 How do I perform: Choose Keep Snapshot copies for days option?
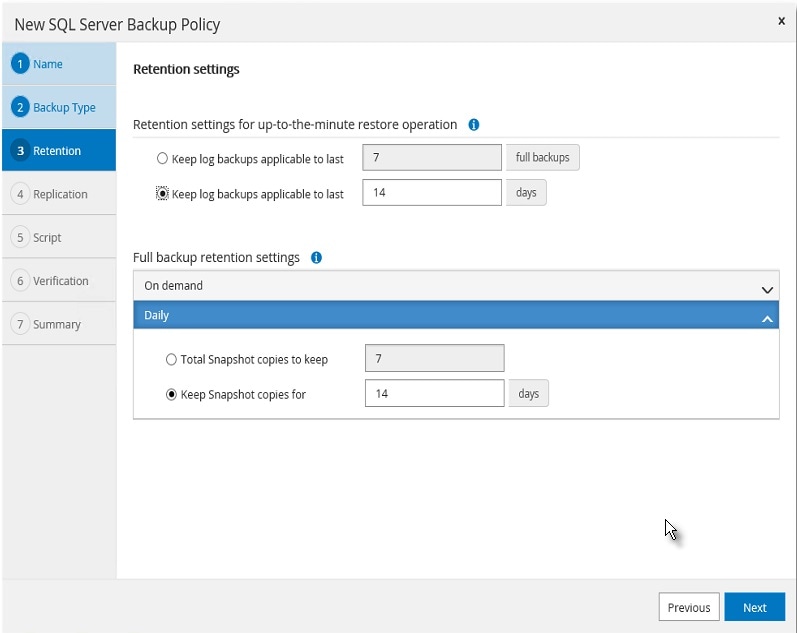[171, 395]
